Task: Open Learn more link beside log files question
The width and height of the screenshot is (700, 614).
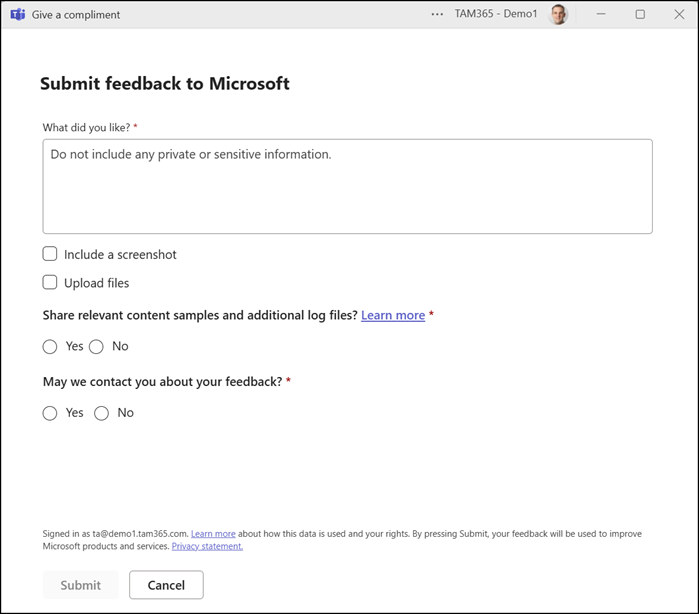Action: (x=393, y=315)
